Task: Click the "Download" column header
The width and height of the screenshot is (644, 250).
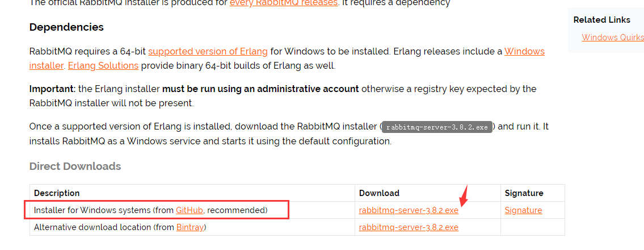Action: [x=379, y=193]
